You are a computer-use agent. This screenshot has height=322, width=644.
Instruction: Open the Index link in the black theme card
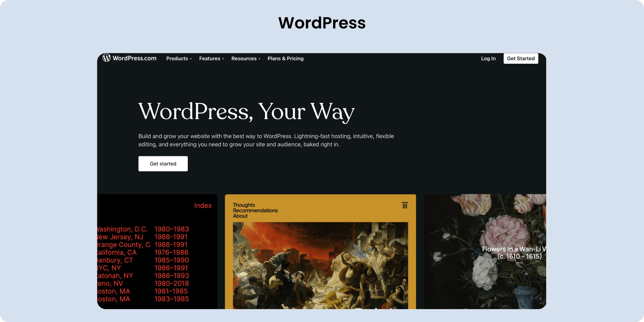pos(203,205)
